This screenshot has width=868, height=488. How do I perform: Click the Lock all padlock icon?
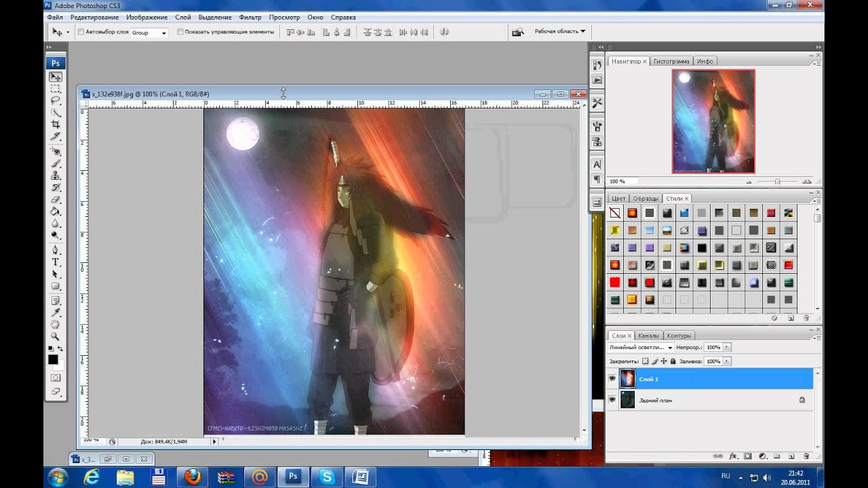point(673,362)
